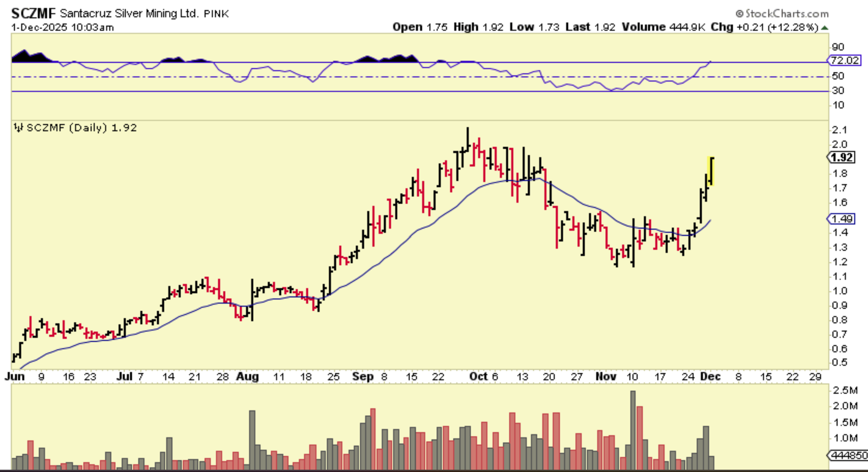The width and height of the screenshot is (868, 472).
Task: Click the 1.92 last price tag
Action: click(x=841, y=157)
